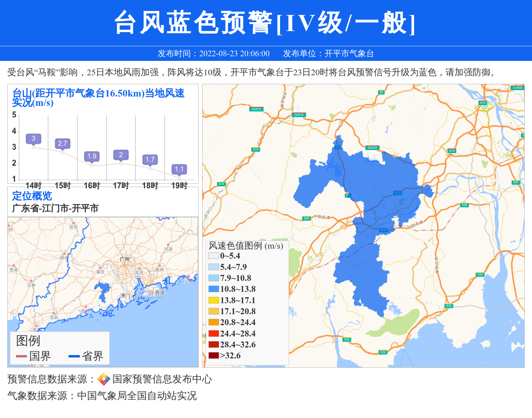Click the >32.6 dark red legend swatch
The height and width of the screenshot is (418, 532).
(213, 355)
